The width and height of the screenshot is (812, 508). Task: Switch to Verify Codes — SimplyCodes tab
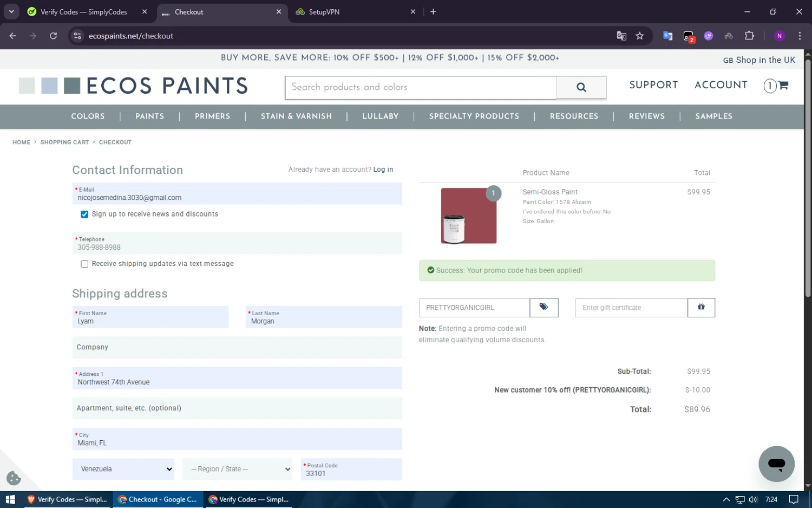pos(84,12)
